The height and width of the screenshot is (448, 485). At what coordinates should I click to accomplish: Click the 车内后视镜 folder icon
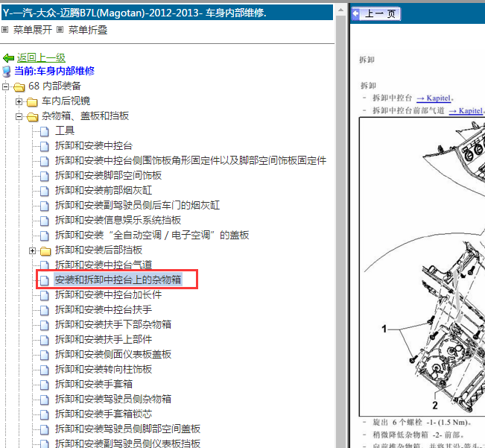[32, 102]
